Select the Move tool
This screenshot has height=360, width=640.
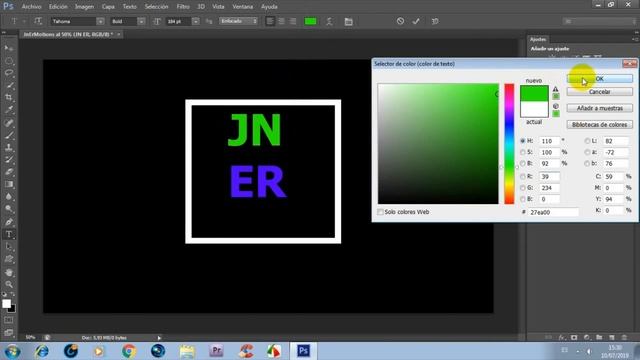[9, 49]
